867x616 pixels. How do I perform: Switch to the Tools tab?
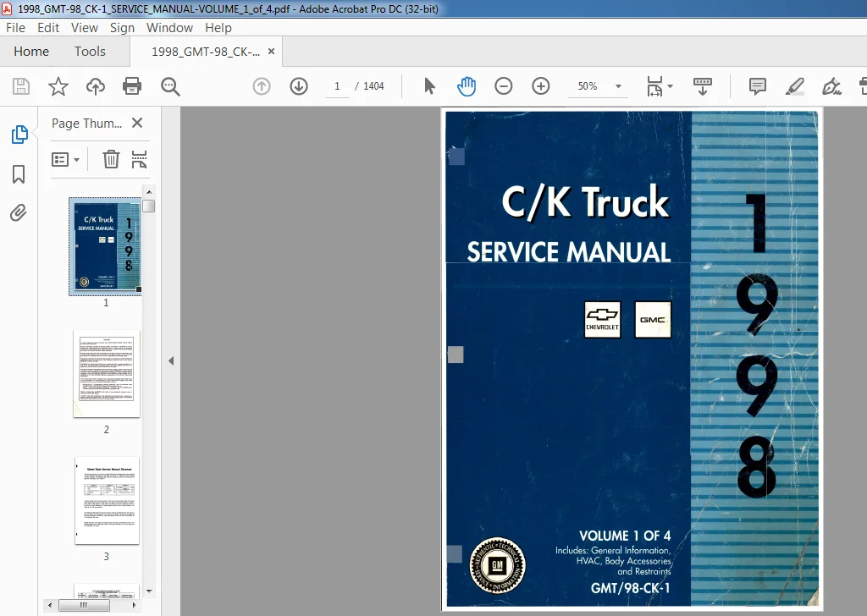coord(90,52)
